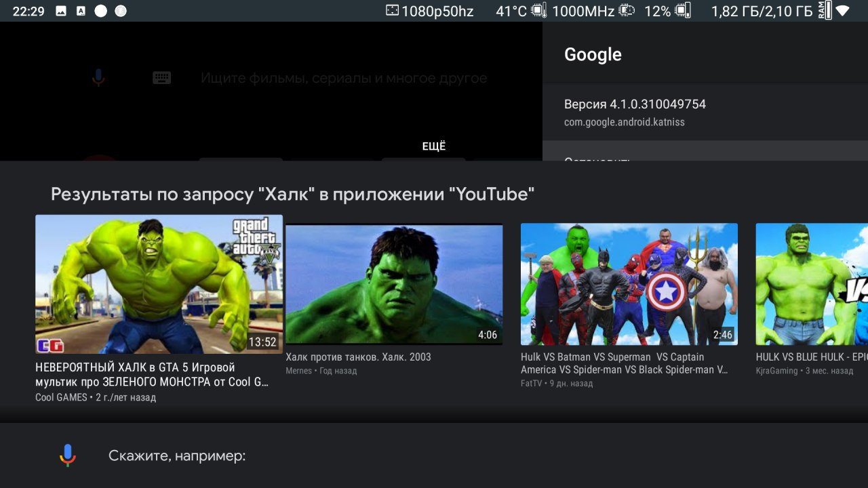The height and width of the screenshot is (488, 868).
Task: Click the 1080p50hz resolution indicator
Action: click(437, 11)
